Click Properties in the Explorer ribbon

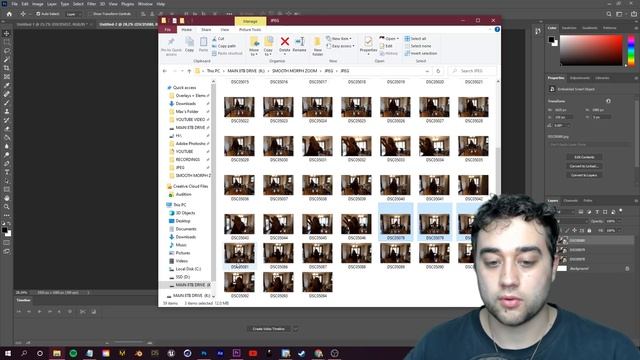click(x=368, y=44)
